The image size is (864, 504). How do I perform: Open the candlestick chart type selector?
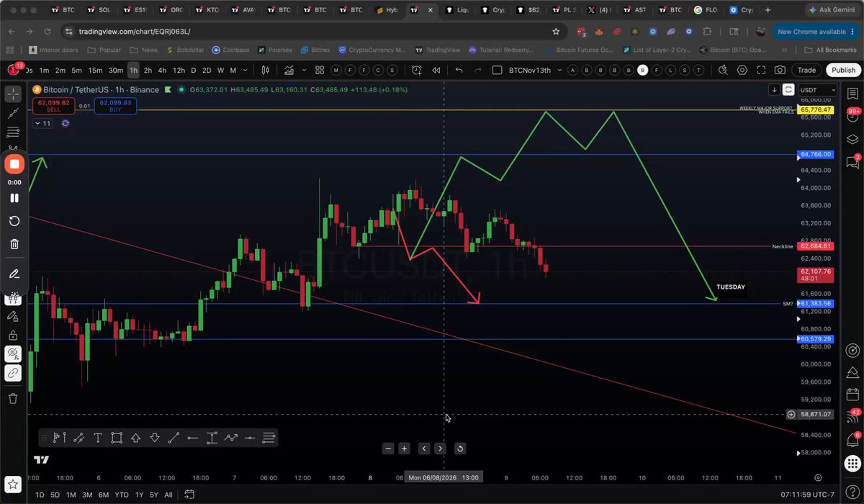click(266, 70)
